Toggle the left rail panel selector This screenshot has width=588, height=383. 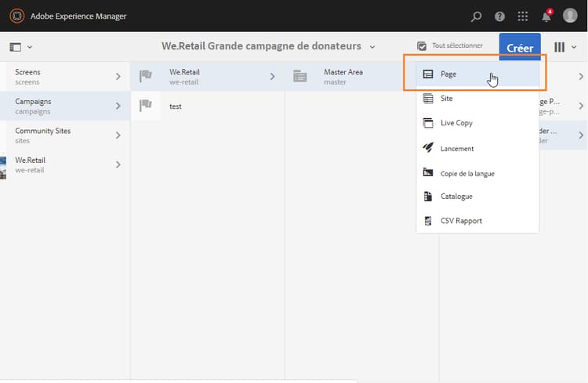[x=20, y=47]
